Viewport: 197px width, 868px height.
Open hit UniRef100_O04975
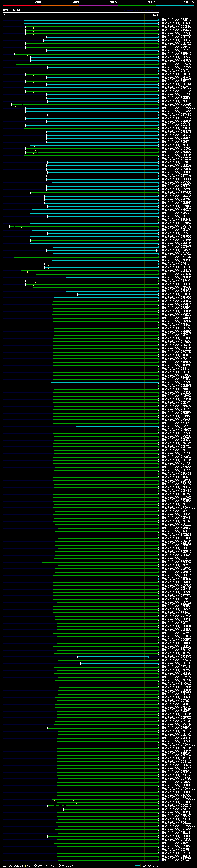pyautogui.click(x=177, y=430)
